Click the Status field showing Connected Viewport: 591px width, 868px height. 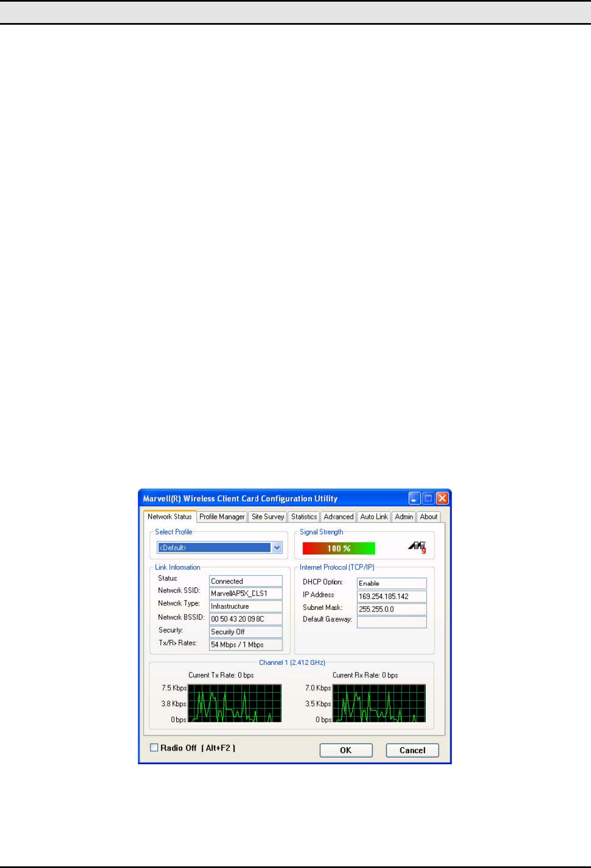[x=246, y=581]
